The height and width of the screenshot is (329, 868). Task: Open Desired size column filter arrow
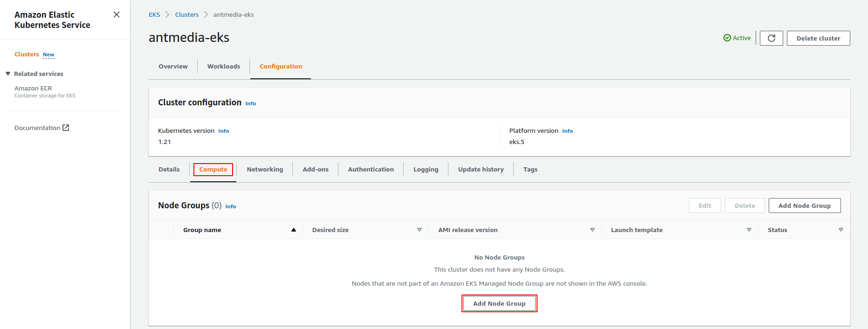click(420, 230)
